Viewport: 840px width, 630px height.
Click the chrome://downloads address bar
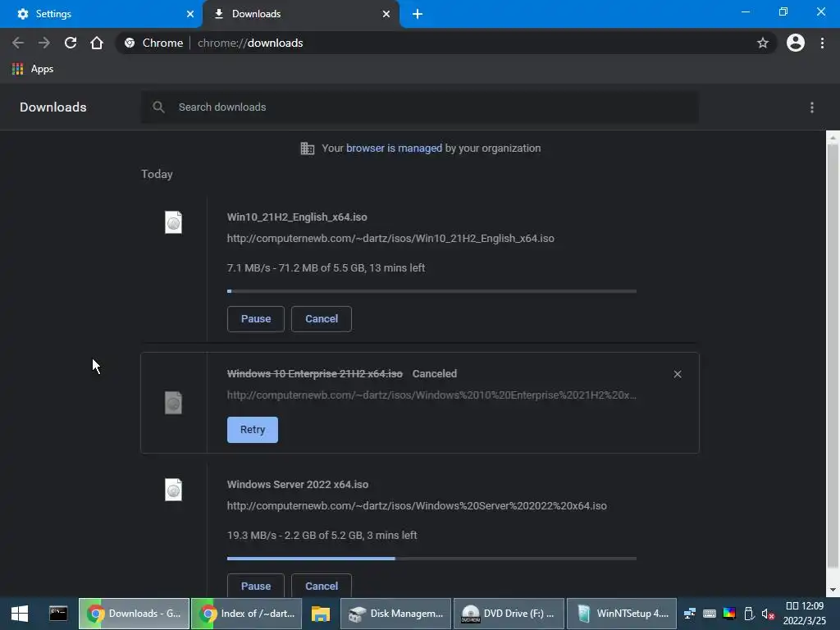(445, 43)
